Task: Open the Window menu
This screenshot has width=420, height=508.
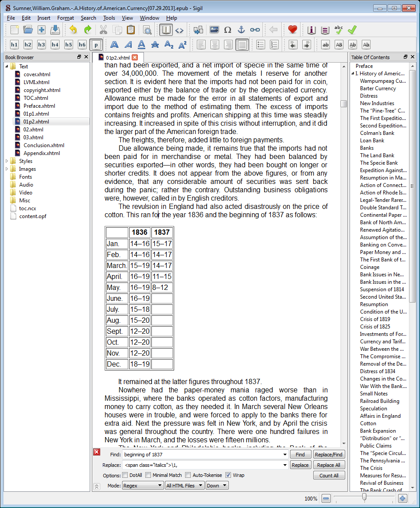Action: pyautogui.click(x=149, y=18)
